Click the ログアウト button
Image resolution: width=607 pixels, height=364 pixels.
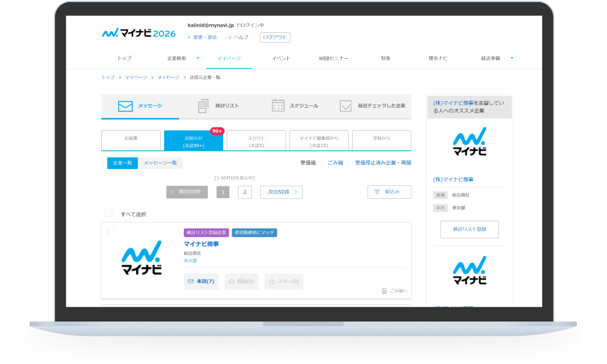pos(275,37)
